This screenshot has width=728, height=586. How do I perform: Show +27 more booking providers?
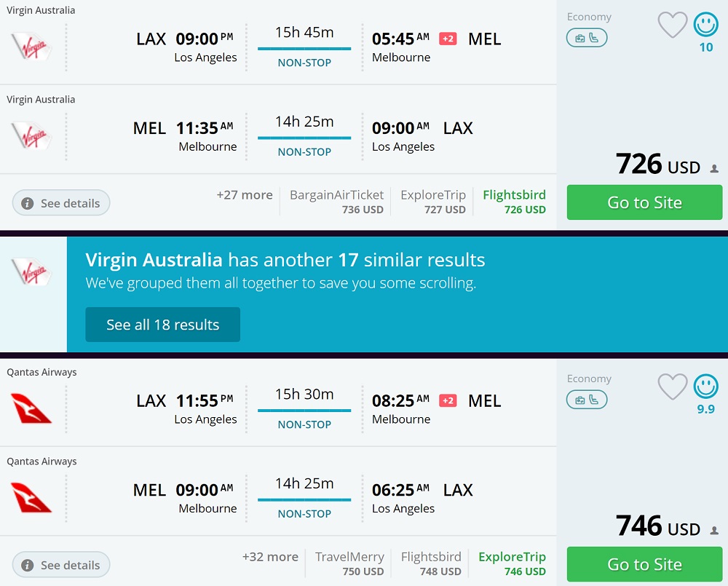(x=245, y=195)
